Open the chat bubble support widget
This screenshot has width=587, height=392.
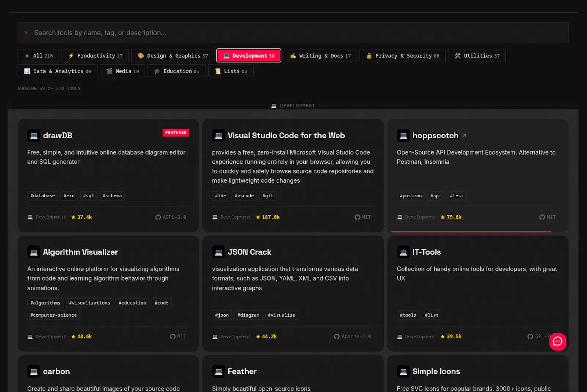tap(558, 341)
